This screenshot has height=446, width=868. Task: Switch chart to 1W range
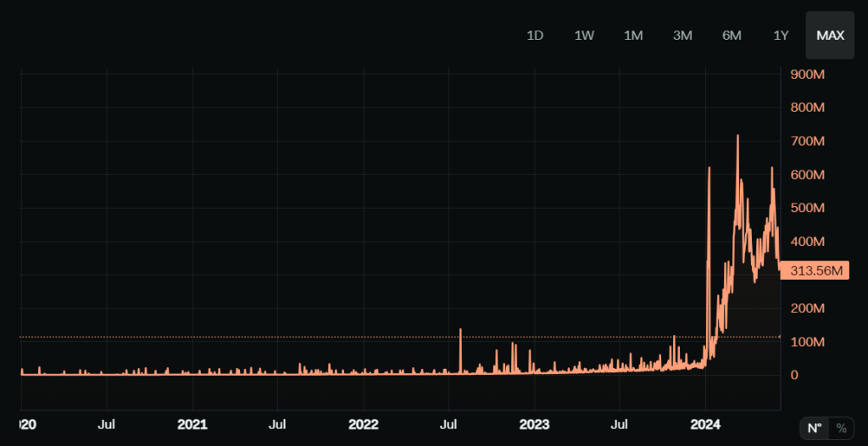tap(584, 36)
